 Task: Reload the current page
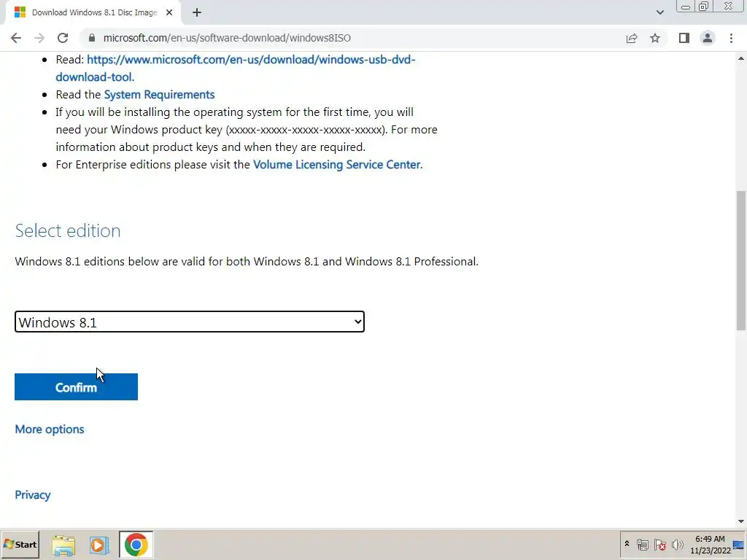pos(63,38)
